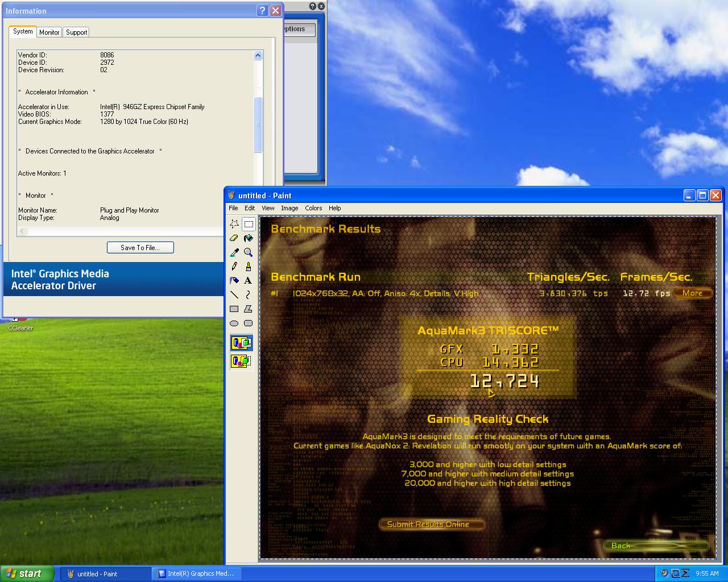This screenshot has width=728, height=582.
Task: Switch to untitled - Paint taskbar button
Action: coord(105,574)
